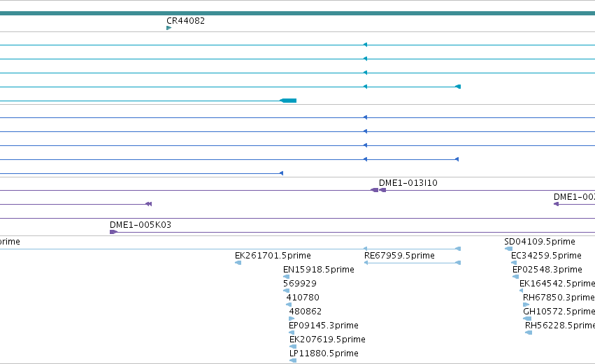Select the small arrow glyph under CR44082
This screenshot has height=364, width=595.
tap(169, 28)
